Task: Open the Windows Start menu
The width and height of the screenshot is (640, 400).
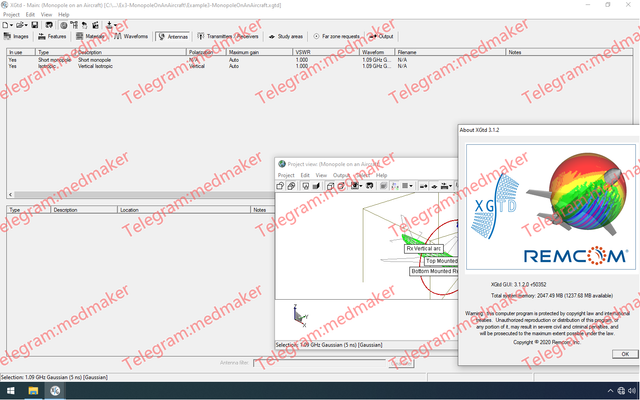Action: pyautogui.click(x=11, y=391)
